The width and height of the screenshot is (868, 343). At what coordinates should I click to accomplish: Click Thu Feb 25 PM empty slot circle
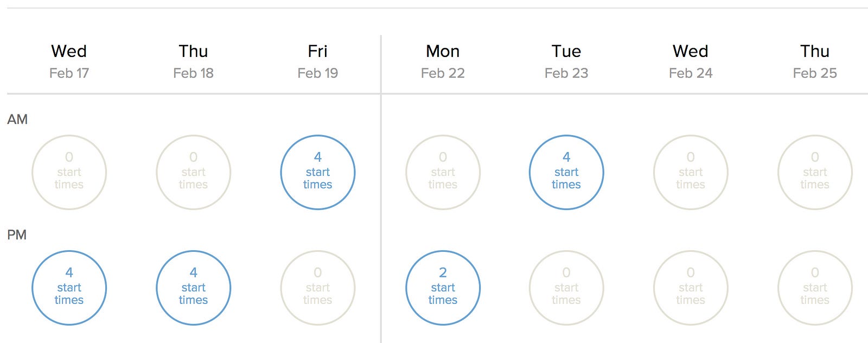click(815, 288)
